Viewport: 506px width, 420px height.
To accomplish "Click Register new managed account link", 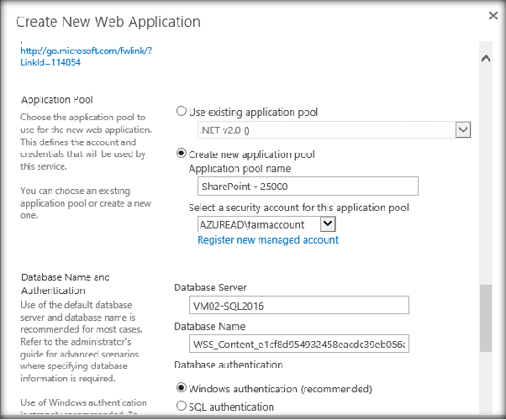I will [x=268, y=240].
